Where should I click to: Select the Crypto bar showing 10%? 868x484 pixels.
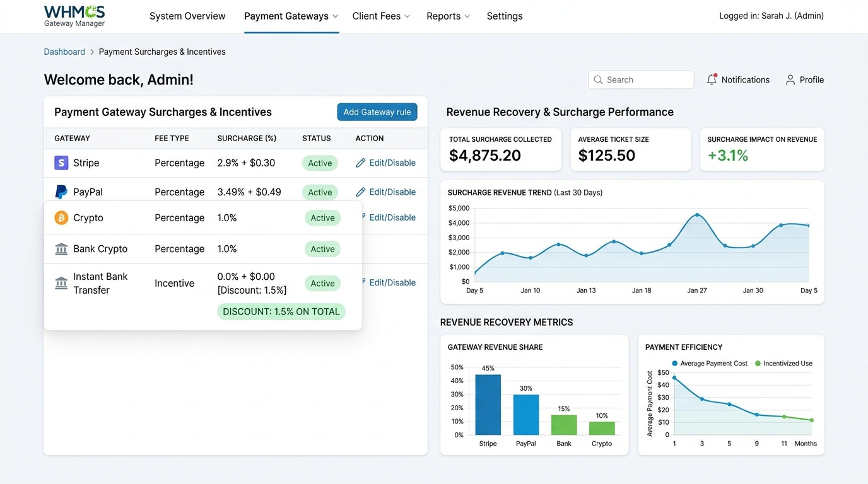(x=602, y=429)
